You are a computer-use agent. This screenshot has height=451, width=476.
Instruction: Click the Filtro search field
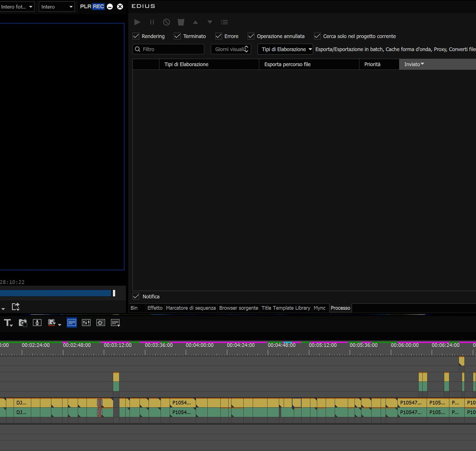coord(168,49)
